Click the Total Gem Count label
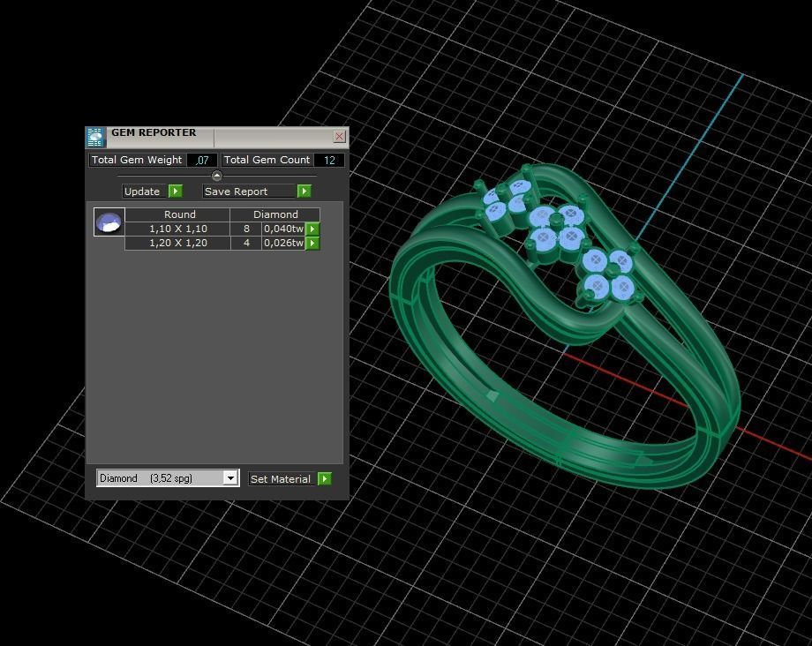812x646 pixels. (267, 160)
